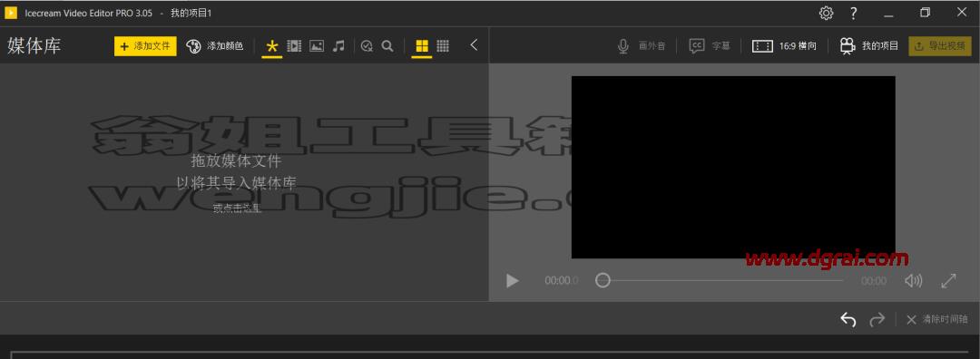Start voiceover recording 画外音
The height and width of the screenshot is (359, 980).
(x=642, y=46)
